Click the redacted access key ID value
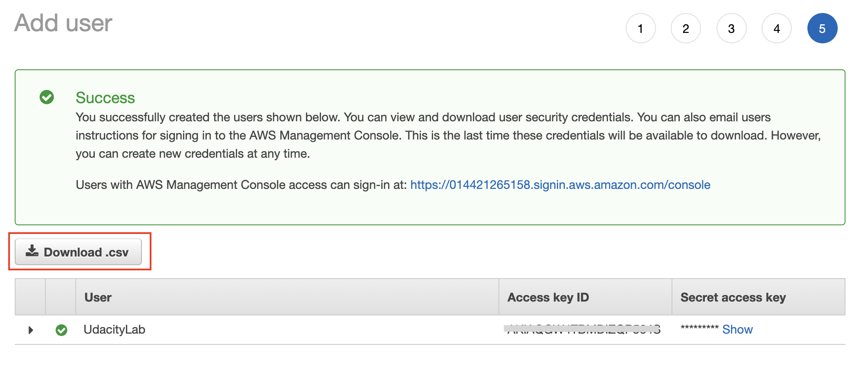The width and height of the screenshot is (868, 383). point(582,329)
